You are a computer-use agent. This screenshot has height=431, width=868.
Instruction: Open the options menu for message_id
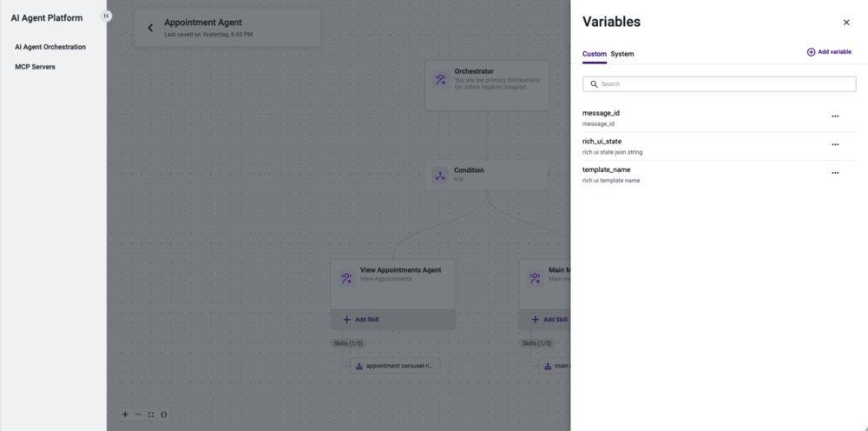coord(835,116)
